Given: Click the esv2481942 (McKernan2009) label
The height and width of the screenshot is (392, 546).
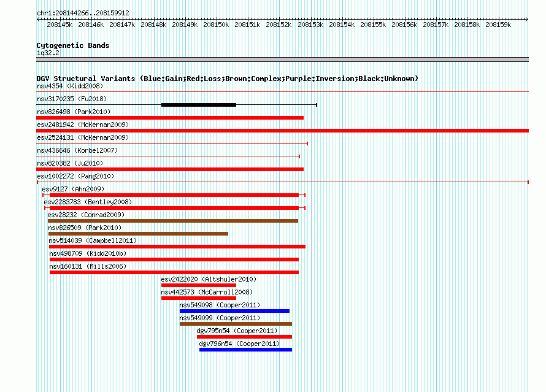Looking at the screenshot, I should click(83, 125).
